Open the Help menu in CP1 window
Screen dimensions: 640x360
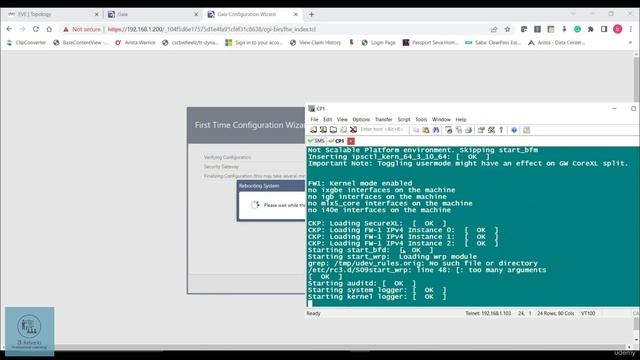(461, 119)
